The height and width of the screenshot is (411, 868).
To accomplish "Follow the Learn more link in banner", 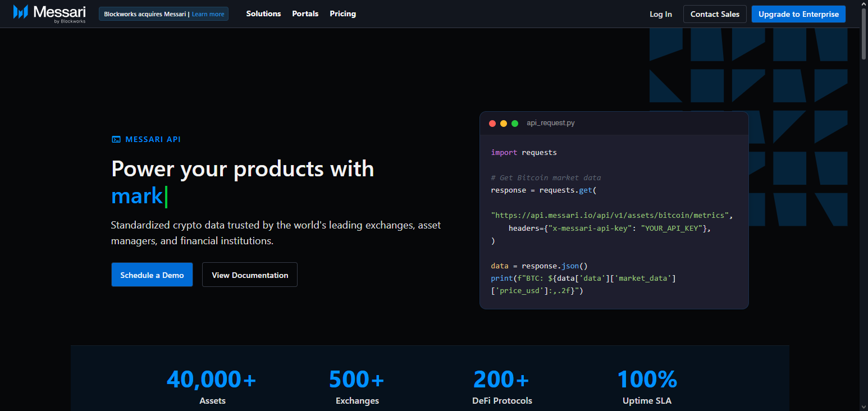I will click(x=208, y=14).
